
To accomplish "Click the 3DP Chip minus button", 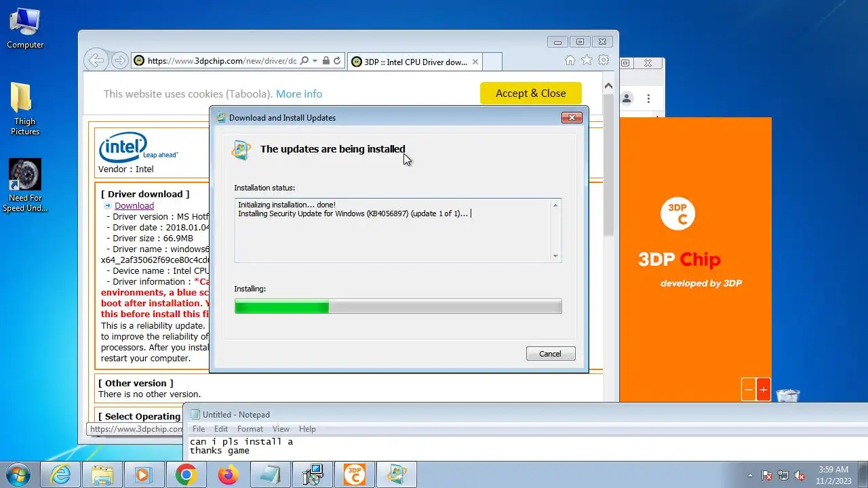I will 749,390.
